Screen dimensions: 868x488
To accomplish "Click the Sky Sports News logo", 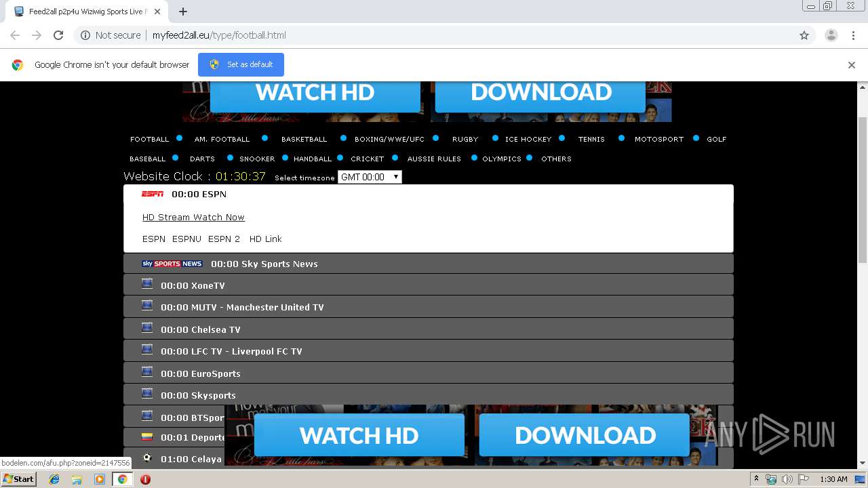I will [172, 264].
